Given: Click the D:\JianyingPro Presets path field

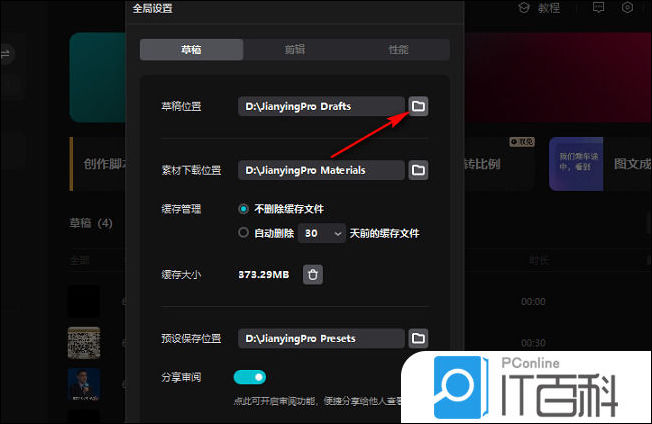Looking at the screenshot, I should (321, 338).
